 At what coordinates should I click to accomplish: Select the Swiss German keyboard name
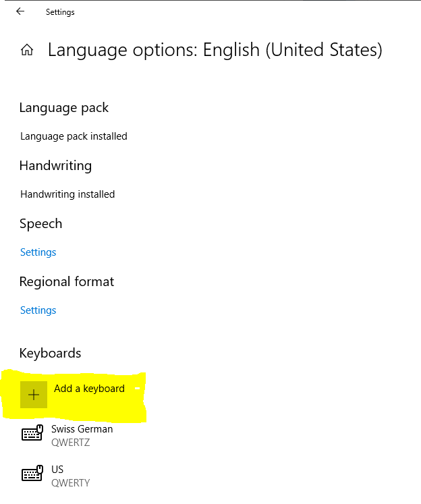click(82, 429)
